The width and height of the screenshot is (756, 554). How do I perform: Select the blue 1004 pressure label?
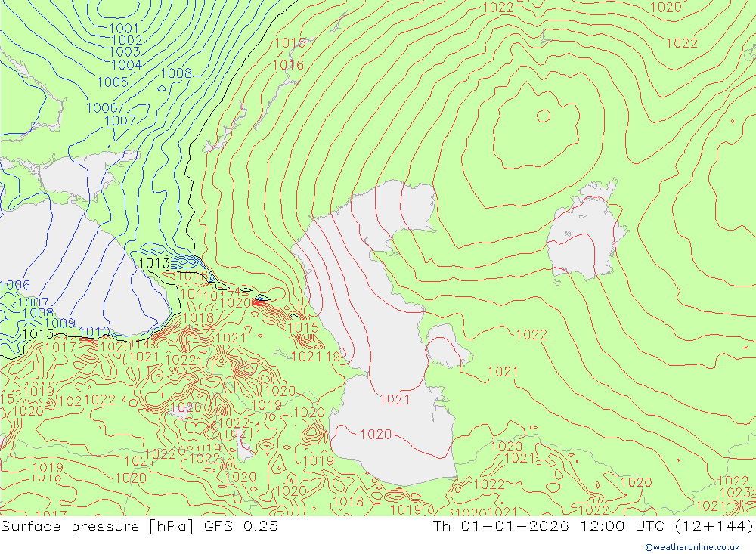coord(126,64)
